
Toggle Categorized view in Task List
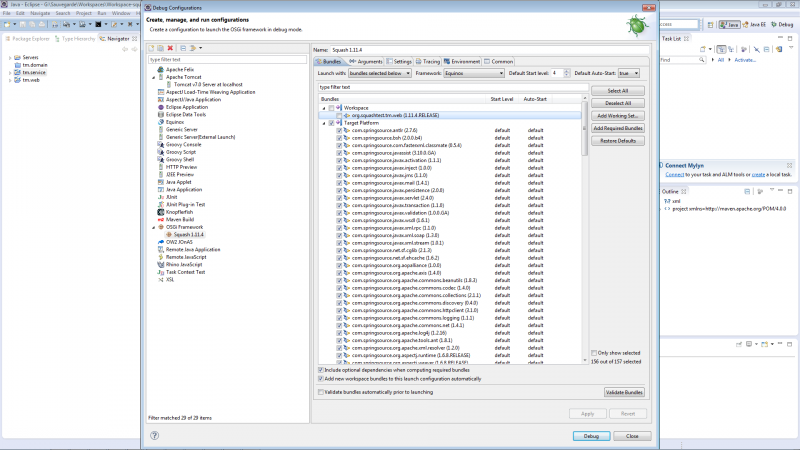coord(721,49)
